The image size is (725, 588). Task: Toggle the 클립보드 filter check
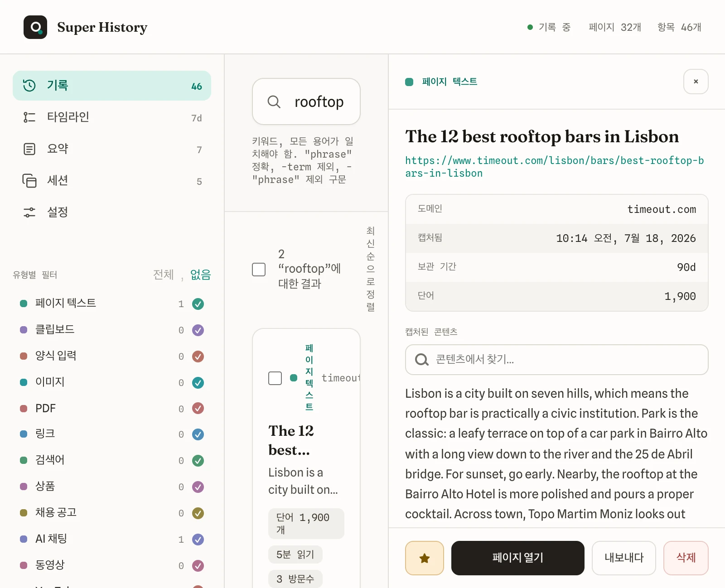click(198, 330)
